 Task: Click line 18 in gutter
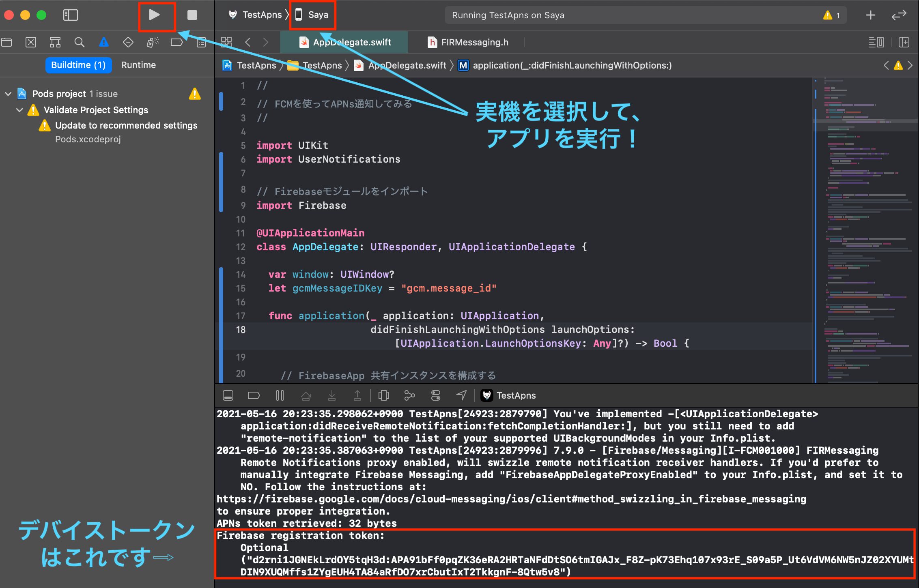(x=241, y=330)
